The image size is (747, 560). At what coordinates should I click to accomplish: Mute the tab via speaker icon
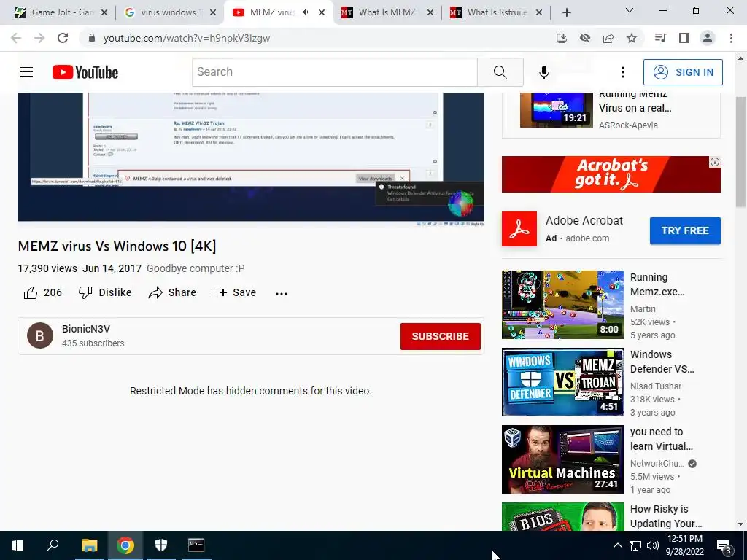coord(306,12)
